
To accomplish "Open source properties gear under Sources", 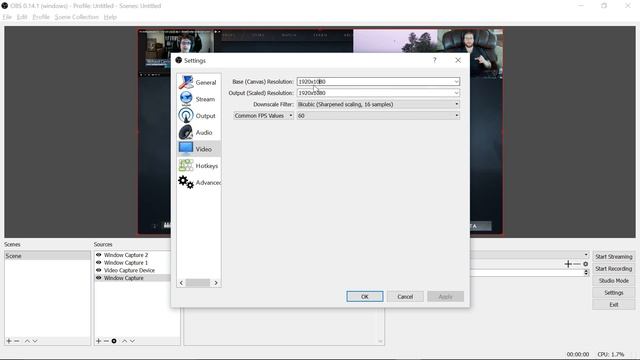I will click(114, 341).
